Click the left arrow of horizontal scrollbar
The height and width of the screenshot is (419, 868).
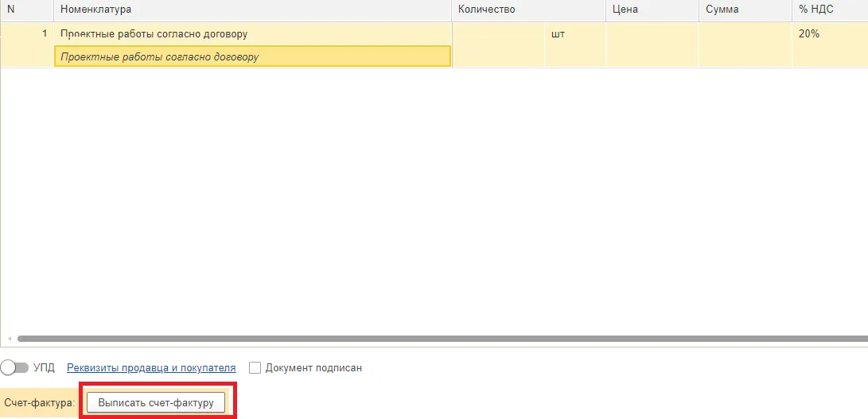pos(9,338)
